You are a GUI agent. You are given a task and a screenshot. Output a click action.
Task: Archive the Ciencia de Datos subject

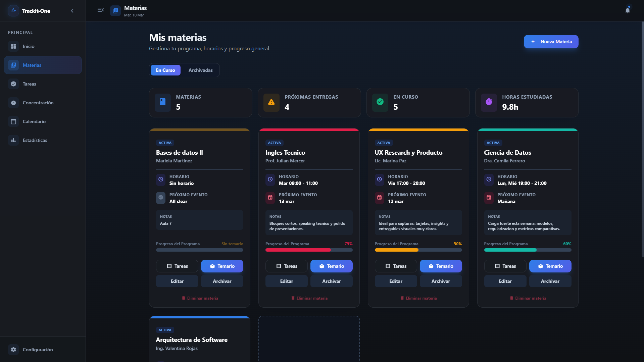(550, 281)
